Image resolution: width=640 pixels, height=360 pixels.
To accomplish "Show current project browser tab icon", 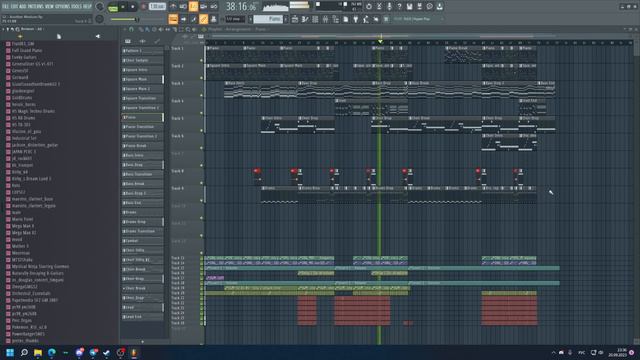I will (59, 36).
